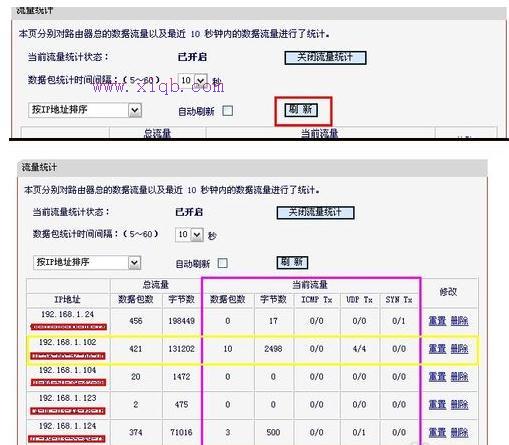Viewport: 509px width, 445px height.
Task: Click 总流量 header in the lower table
Action: (x=156, y=285)
